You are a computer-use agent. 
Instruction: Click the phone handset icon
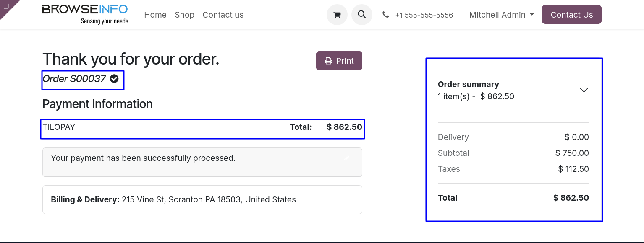(x=385, y=15)
